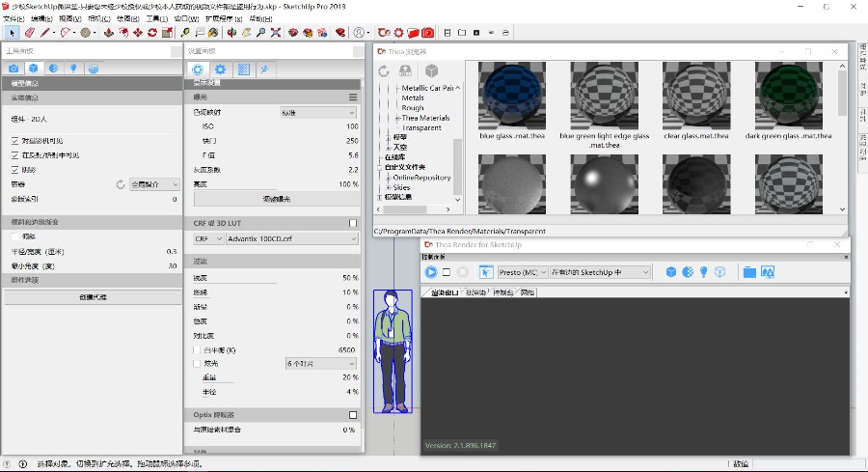
Task: Pick the Pencil line tool
Action: [x=45, y=33]
